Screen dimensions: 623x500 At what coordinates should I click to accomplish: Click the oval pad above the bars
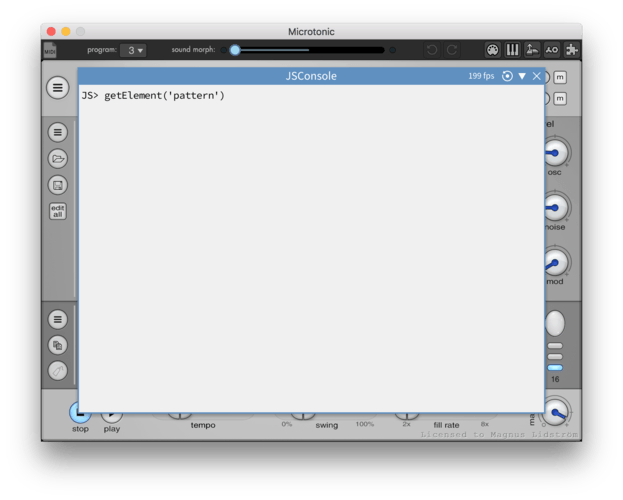(555, 324)
